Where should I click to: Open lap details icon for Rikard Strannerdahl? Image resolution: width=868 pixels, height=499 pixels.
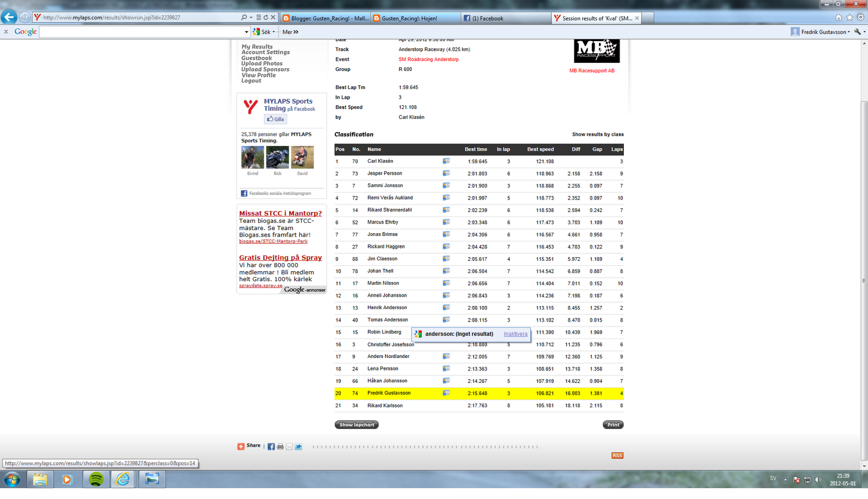tap(446, 210)
